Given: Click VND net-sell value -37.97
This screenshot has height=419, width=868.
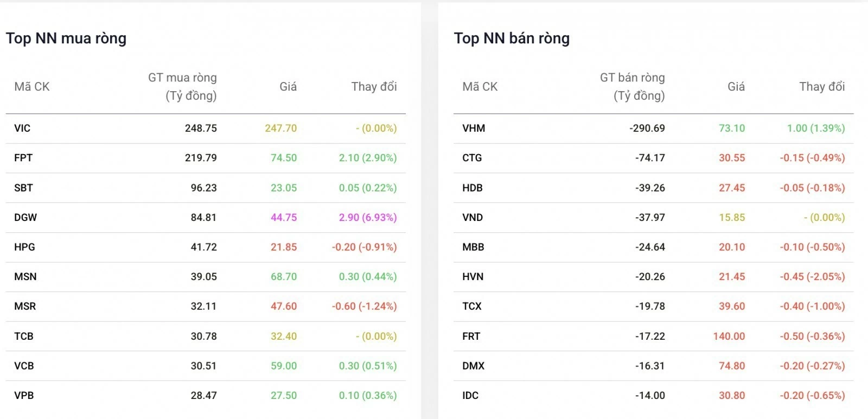Looking at the screenshot, I should [x=650, y=217].
